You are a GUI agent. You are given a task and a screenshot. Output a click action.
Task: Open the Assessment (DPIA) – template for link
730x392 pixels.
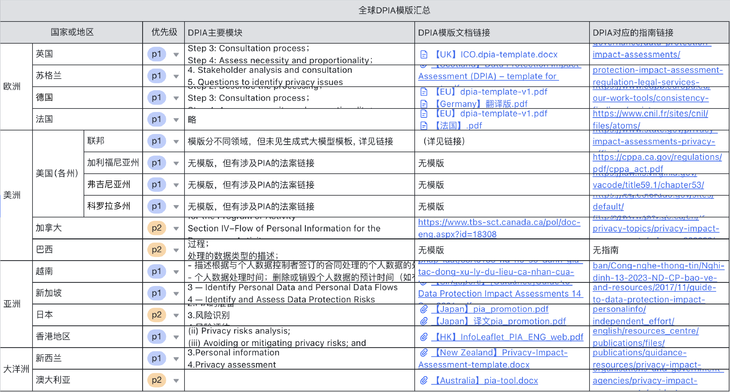(487, 76)
